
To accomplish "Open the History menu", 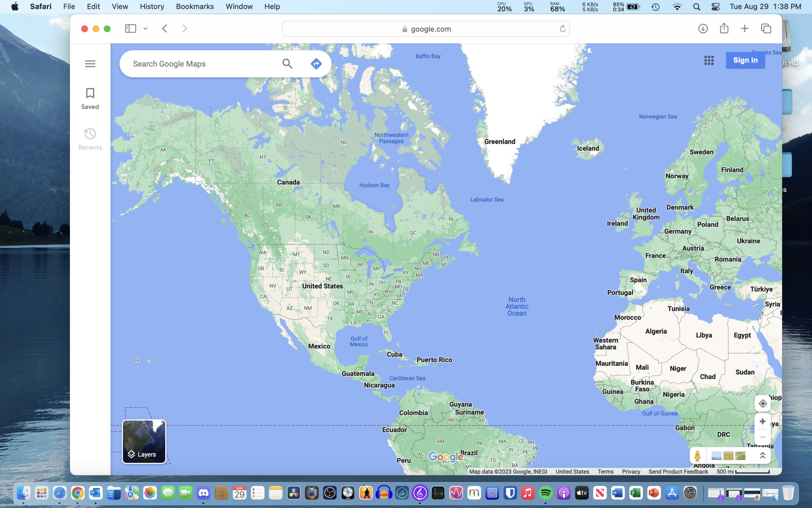I will pos(152,7).
